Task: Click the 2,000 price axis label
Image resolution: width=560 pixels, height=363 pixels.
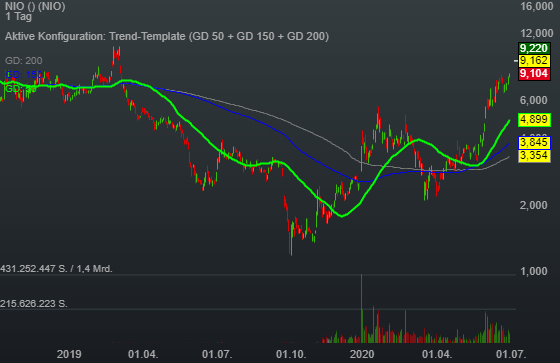Action: coord(534,205)
